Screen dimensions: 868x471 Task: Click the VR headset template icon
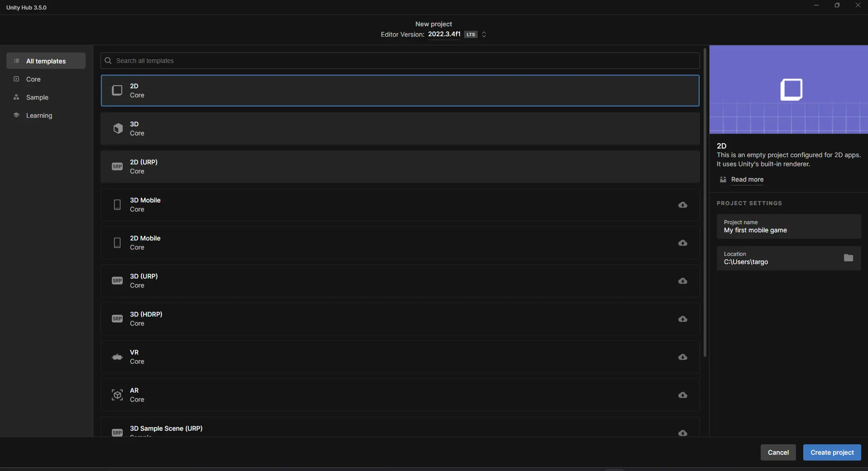pyautogui.click(x=117, y=357)
